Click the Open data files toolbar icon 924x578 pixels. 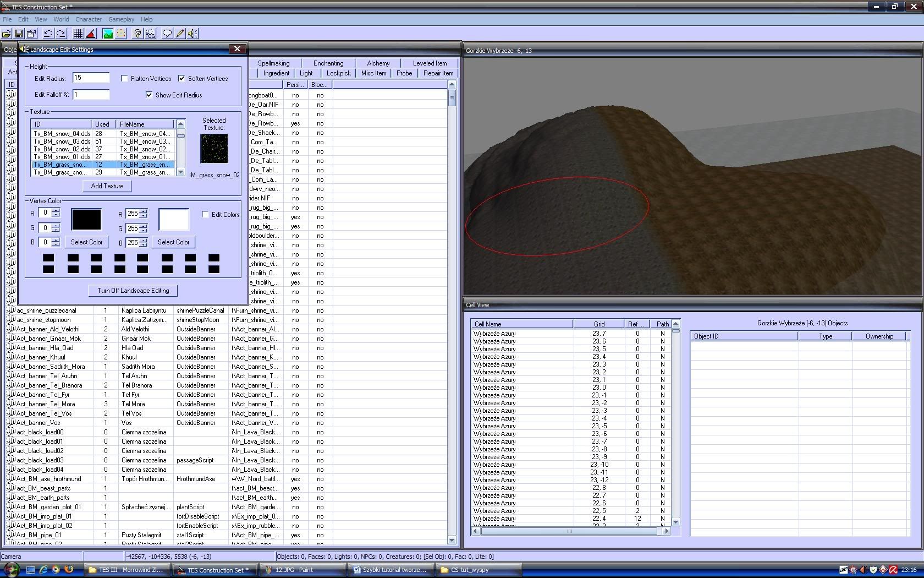pyautogui.click(x=7, y=34)
